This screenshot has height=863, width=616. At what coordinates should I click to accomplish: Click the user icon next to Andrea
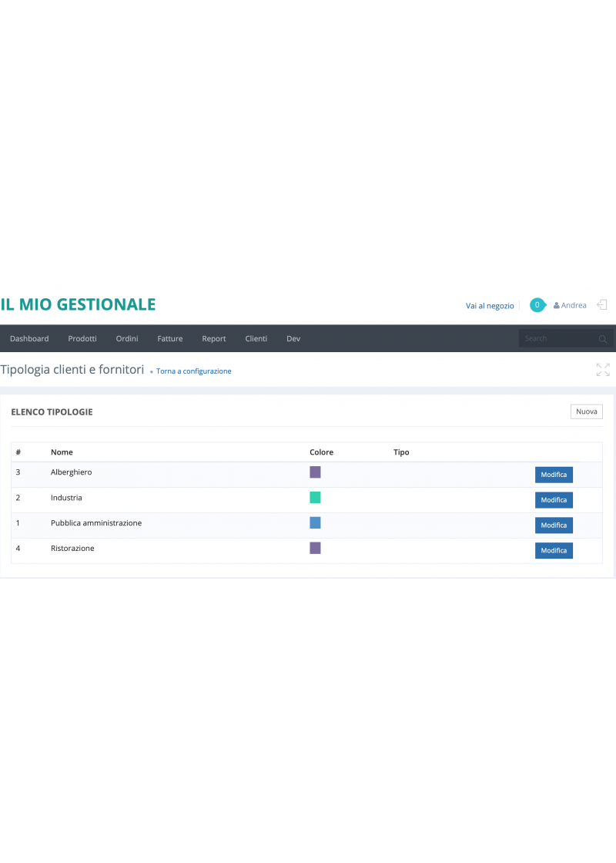coord(557,305)
